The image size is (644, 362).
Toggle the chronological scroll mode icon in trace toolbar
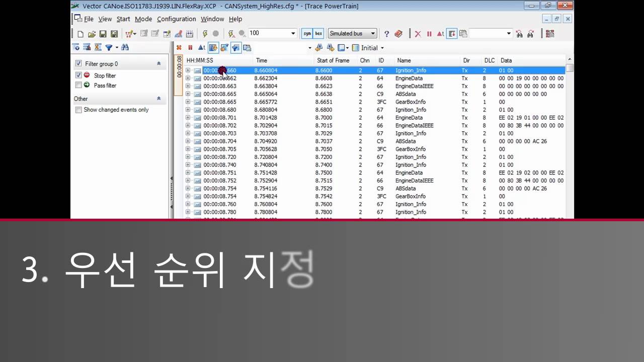213,48
